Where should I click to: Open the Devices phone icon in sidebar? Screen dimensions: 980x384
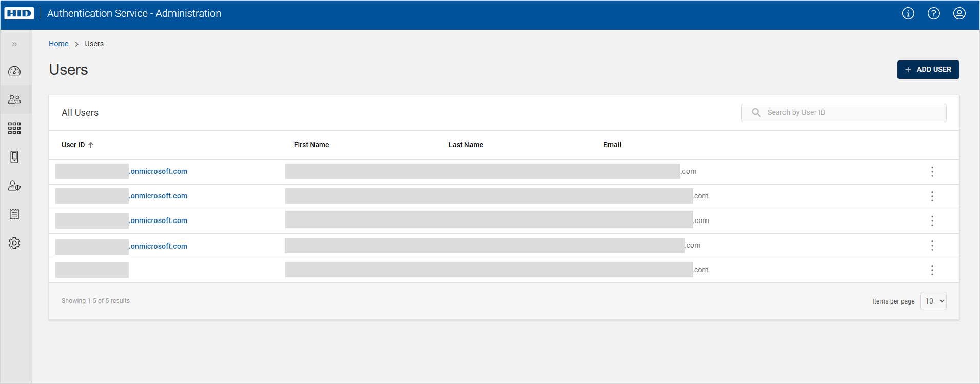14,157
